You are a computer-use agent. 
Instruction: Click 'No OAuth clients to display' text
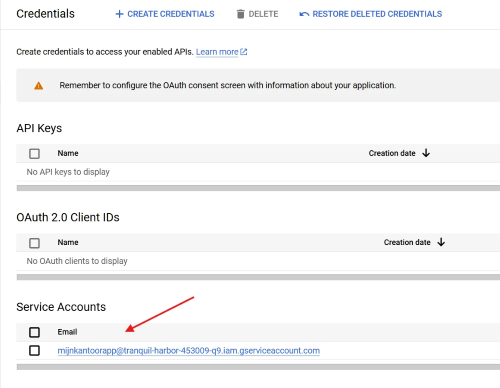click(x=77, y=261)
